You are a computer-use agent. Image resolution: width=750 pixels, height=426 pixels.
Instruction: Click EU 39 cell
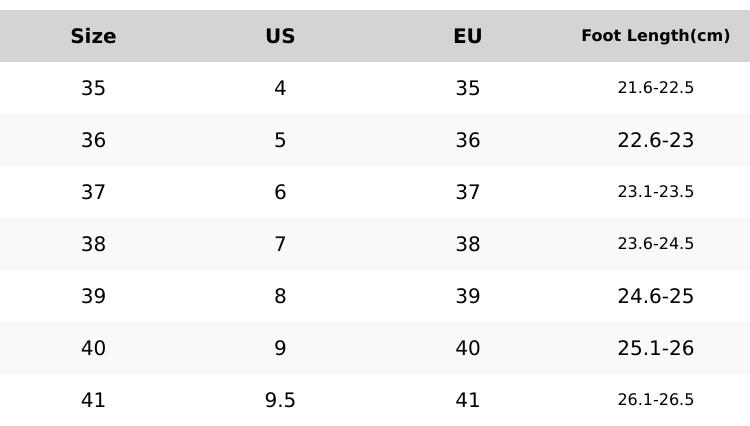[x=468, y=296]
